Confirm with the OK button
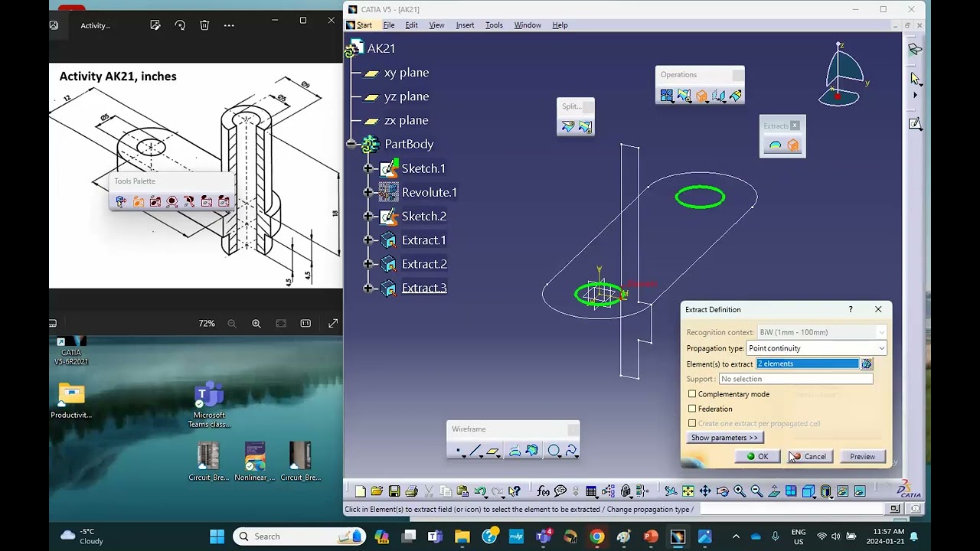Image resolution: width=980 pixels, height=551 pixels. point(758,457)
